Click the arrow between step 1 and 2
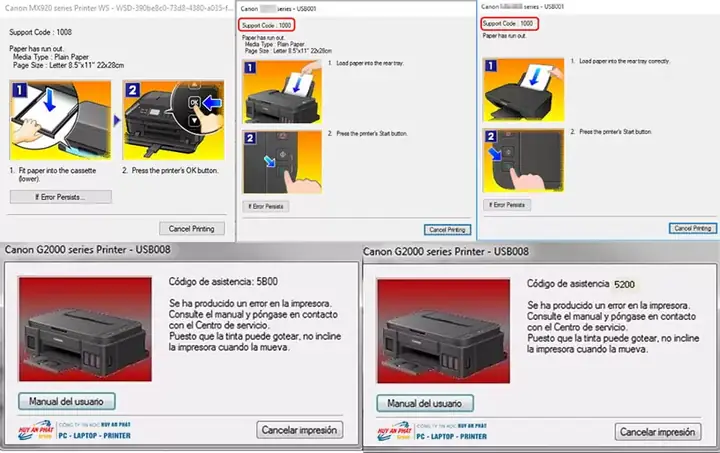Screen dimensions: 720x453 coord(117,120)
